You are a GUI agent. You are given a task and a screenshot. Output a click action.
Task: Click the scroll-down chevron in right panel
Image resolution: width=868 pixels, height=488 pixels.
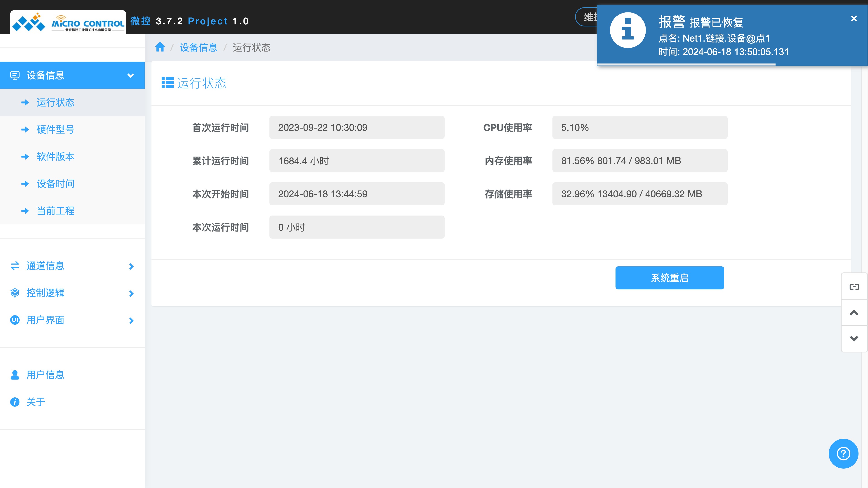click(854, 338)
